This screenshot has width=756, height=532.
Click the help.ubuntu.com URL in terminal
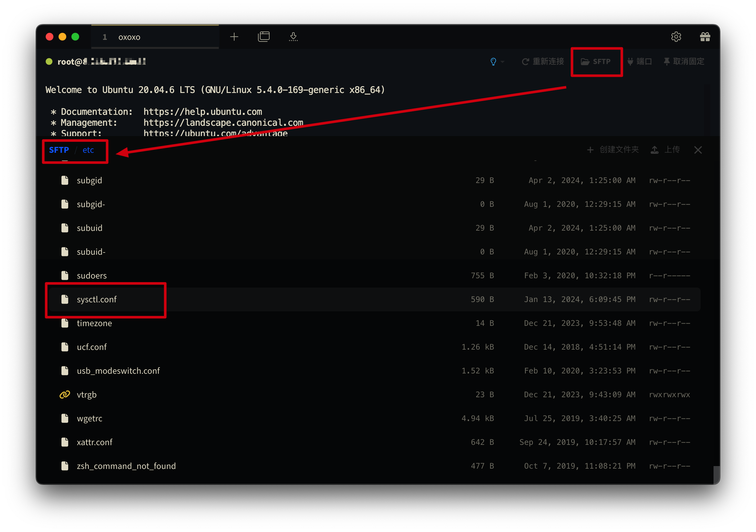point(203,112)
